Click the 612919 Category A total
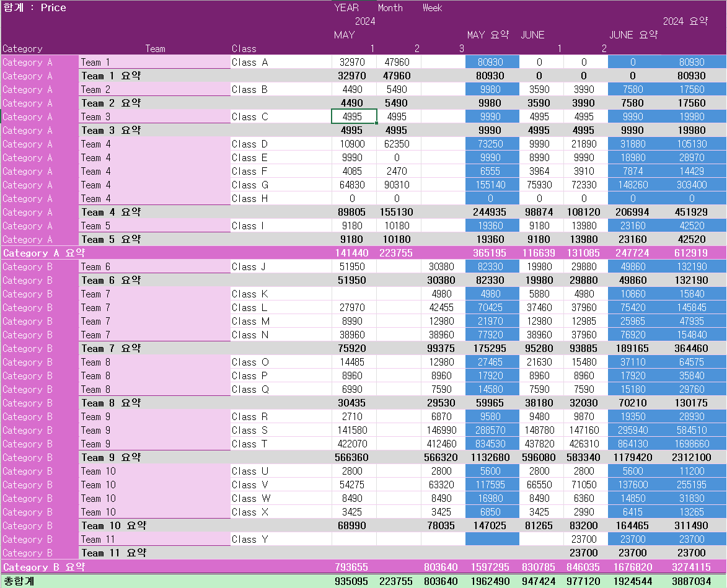 click(691, 253)
